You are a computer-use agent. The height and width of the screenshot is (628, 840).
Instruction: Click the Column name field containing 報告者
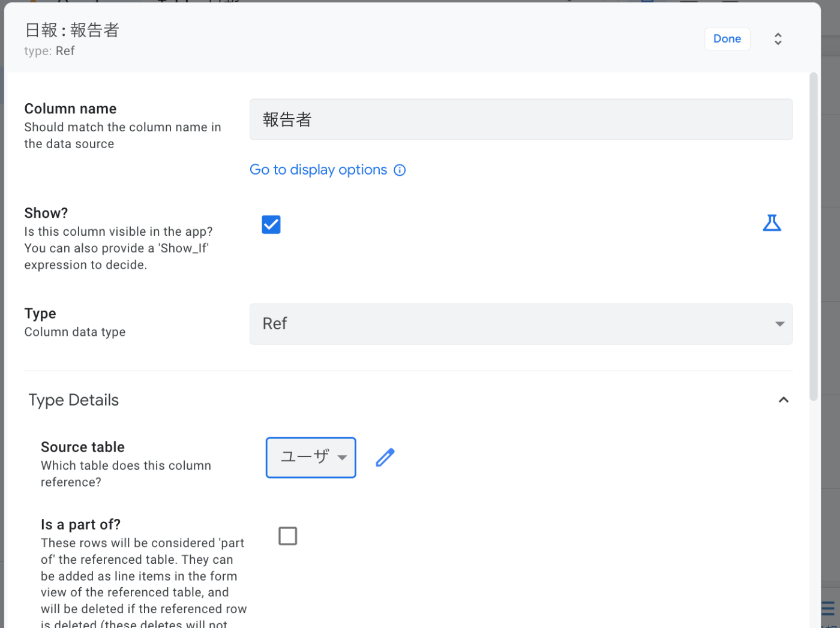[x=520, y=119]
